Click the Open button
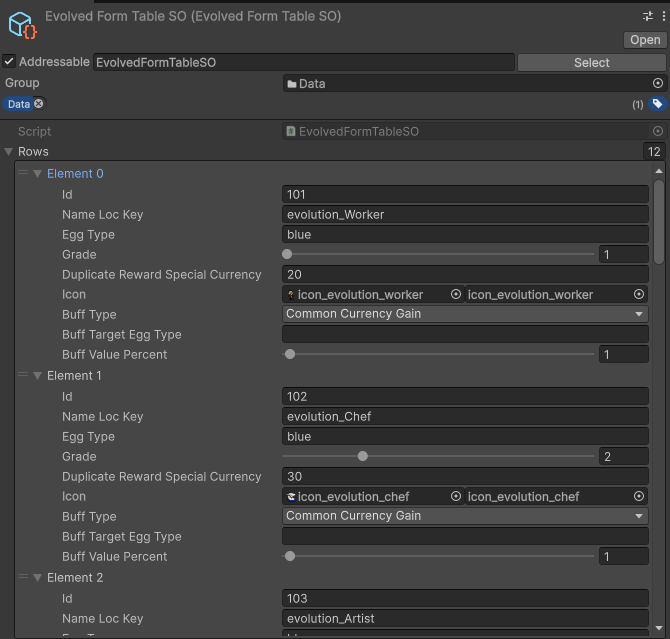This screenshot has width=670, height=639. [x=645, y=40]
